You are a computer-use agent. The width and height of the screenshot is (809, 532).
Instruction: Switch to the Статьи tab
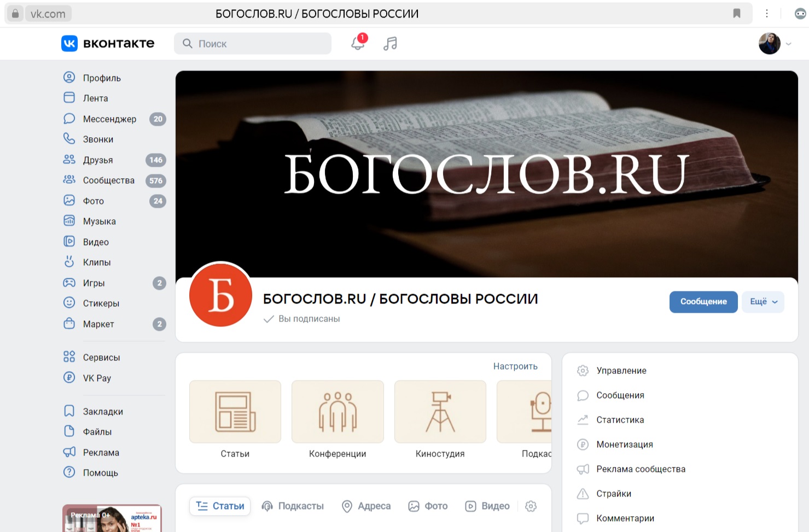(220, 506)
